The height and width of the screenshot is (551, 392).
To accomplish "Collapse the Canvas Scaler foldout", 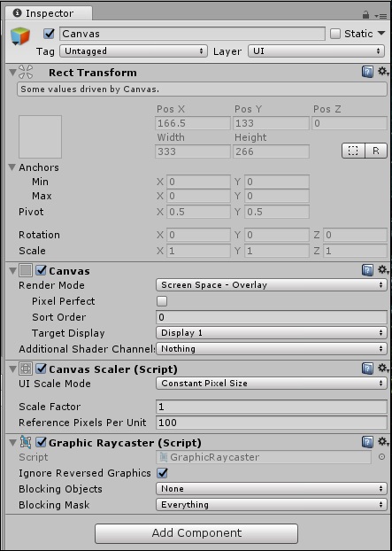I will (x=12, y=369).
